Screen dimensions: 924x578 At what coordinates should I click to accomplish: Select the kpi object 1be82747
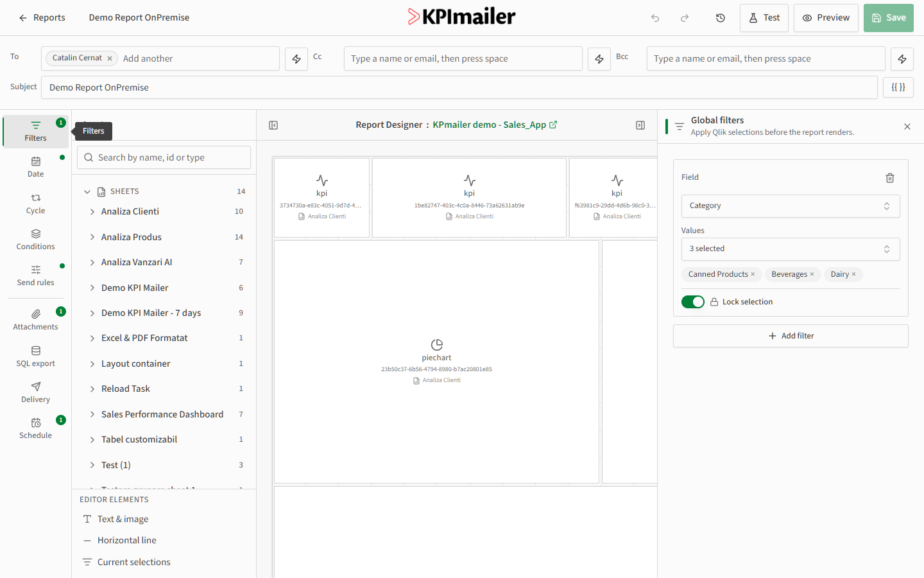click(x=469, y=198)
